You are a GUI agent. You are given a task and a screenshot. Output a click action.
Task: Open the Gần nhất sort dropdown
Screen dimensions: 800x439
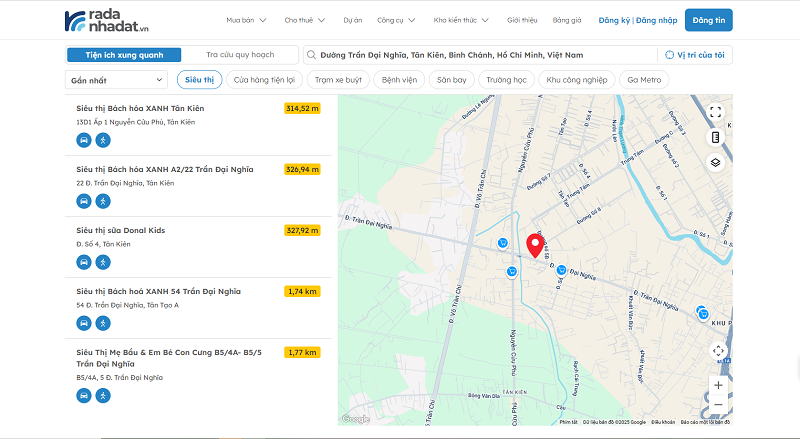coord(116,80)
